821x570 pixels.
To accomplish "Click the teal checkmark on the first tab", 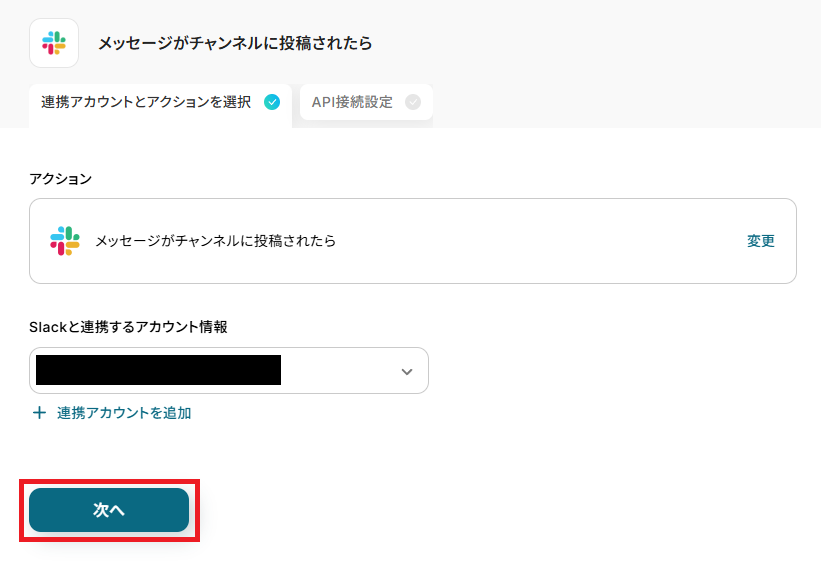I will 272,102.
